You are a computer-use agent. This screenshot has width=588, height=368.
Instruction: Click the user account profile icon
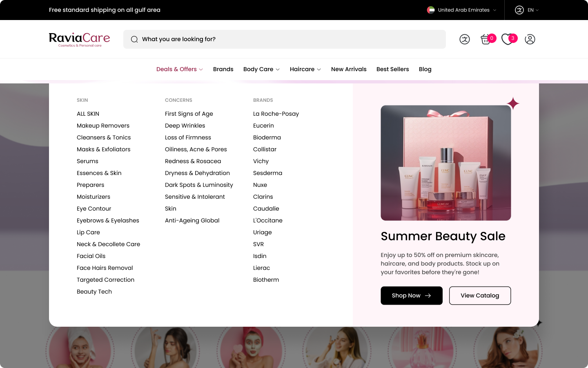[x=530, y=39]
